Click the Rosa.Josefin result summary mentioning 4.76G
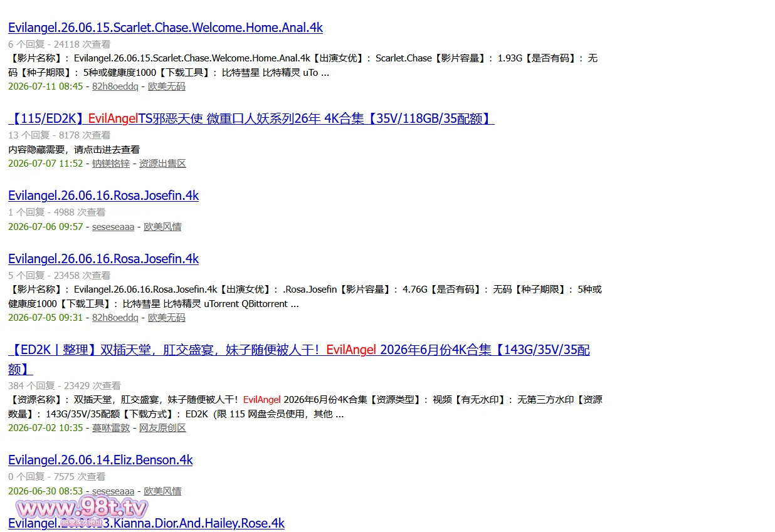The height and width of the screenshot is (532, 775). [x=305, y=296]
